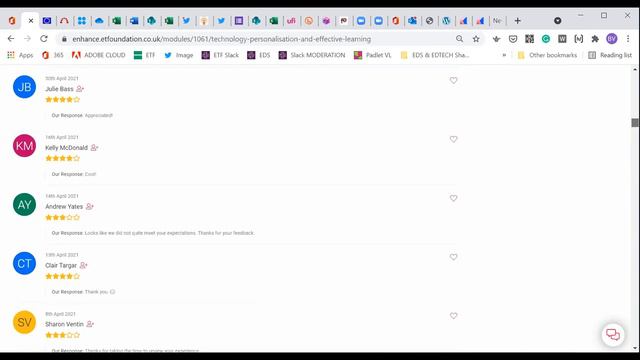Viewport: 640px width, 360px height.
Task: Like Julie Bass's review with heart icon
Action: pyautogui.click(x=453, y=80)
